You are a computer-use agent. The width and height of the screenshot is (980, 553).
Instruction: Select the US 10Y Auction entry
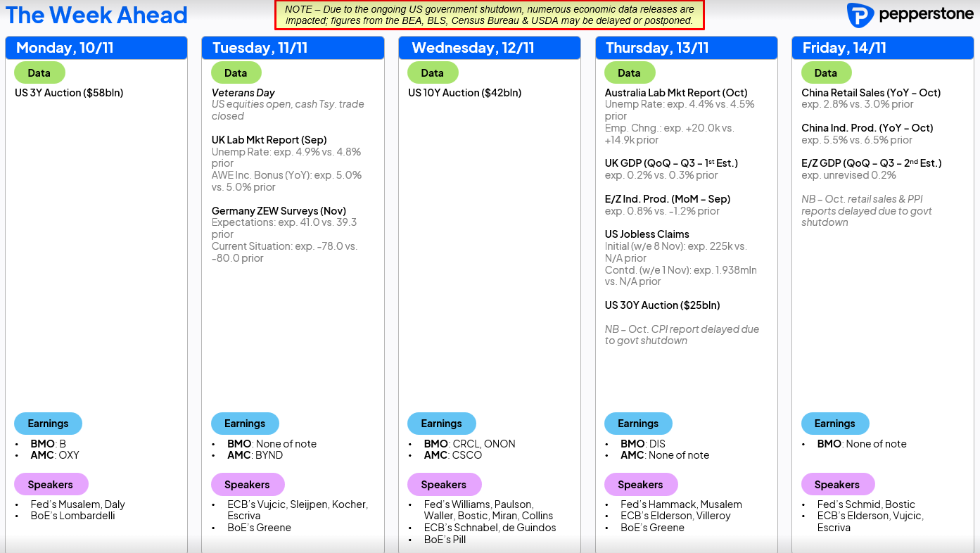click(464, 93)
